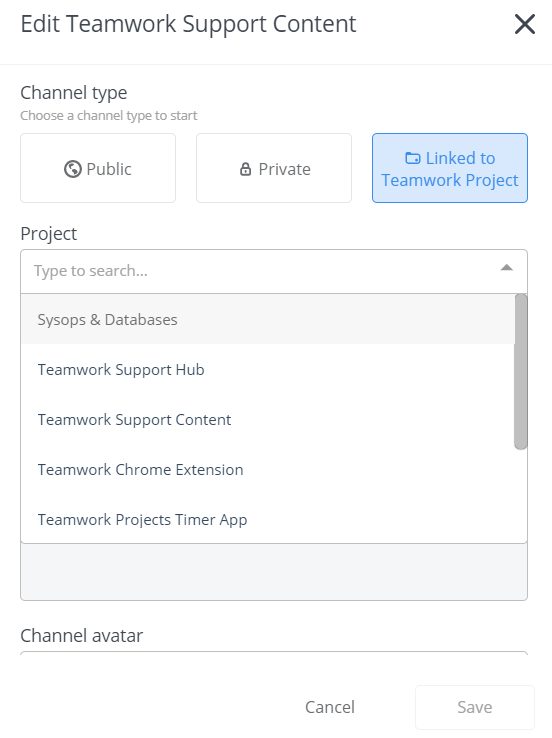The width and height of the screenshot is (552, 738).
Task: Click the project list scrollbar thumb
Action: pos(520,372)
